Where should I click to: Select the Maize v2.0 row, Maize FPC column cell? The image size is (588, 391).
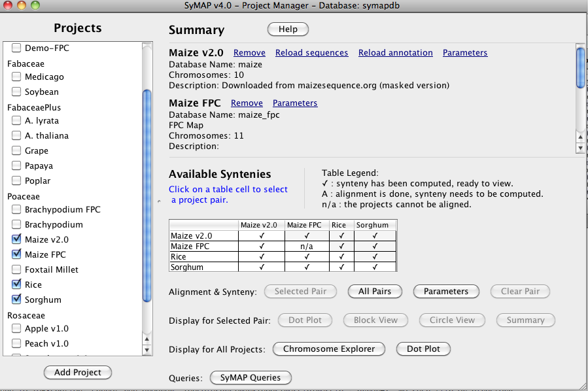click(307, 236)
